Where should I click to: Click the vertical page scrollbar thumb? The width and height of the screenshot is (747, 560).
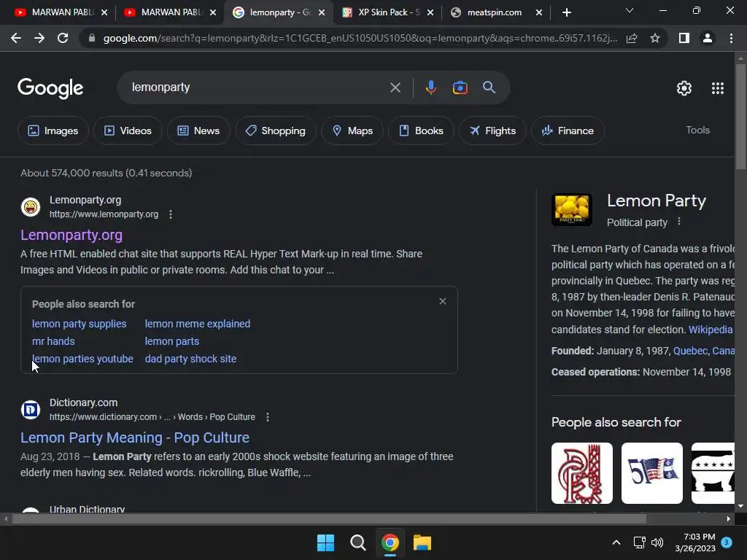(x=740, y=116)
